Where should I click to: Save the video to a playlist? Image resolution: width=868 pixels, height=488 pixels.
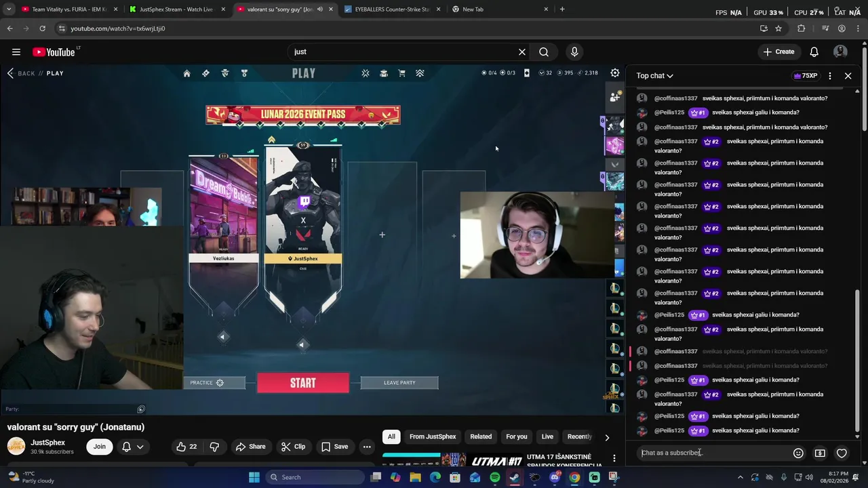point(334,447)
